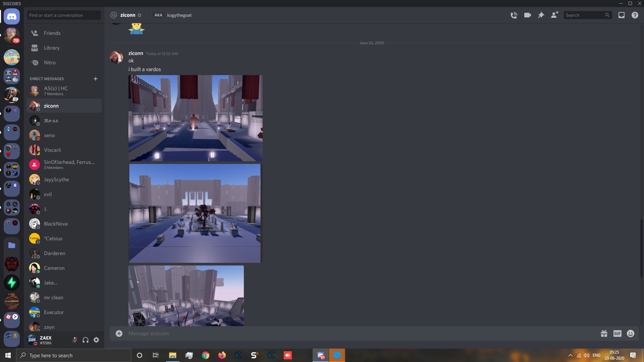Click Cortana circle on taskbar
644x362 pixels.
click(x=140, y=356)
